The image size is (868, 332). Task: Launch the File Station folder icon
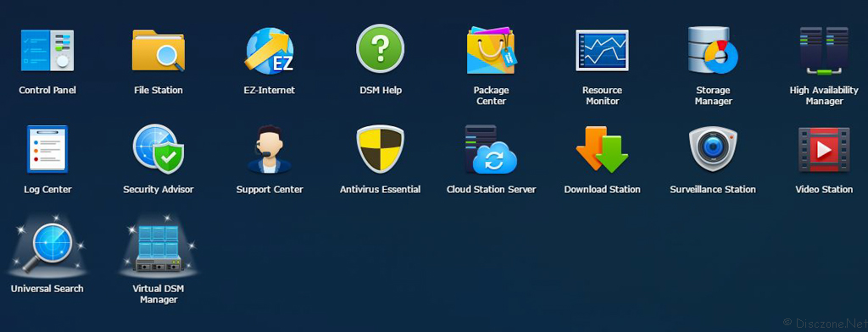point(159,50)
